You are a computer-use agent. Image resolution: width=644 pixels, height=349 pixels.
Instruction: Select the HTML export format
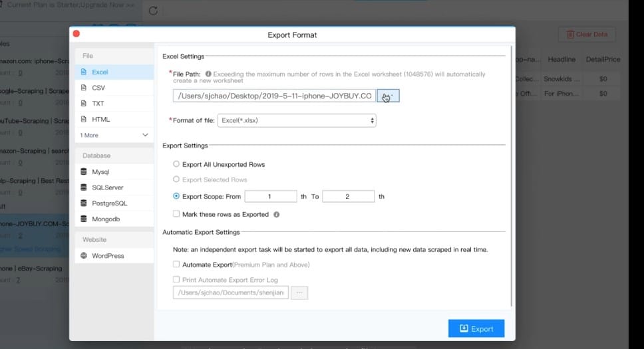click(114, 119)
